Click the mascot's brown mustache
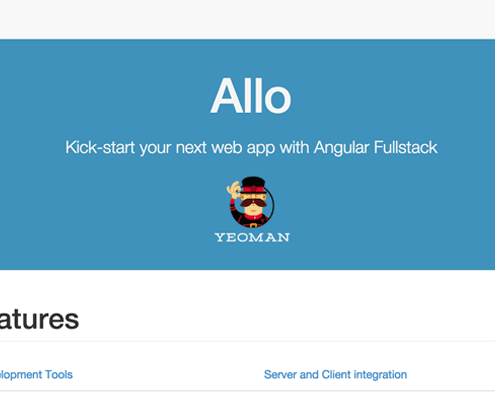The width and height of the screenshot is (495, 400). pos(253,203)
